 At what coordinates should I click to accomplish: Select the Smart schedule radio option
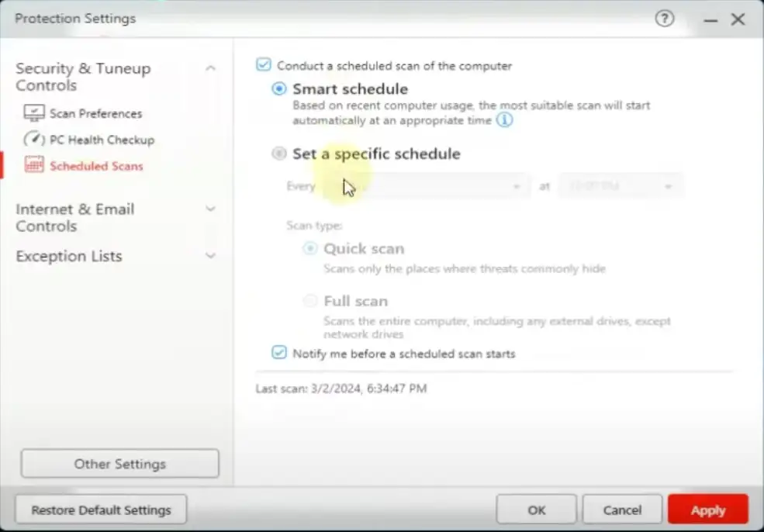[x=279, y=88]
